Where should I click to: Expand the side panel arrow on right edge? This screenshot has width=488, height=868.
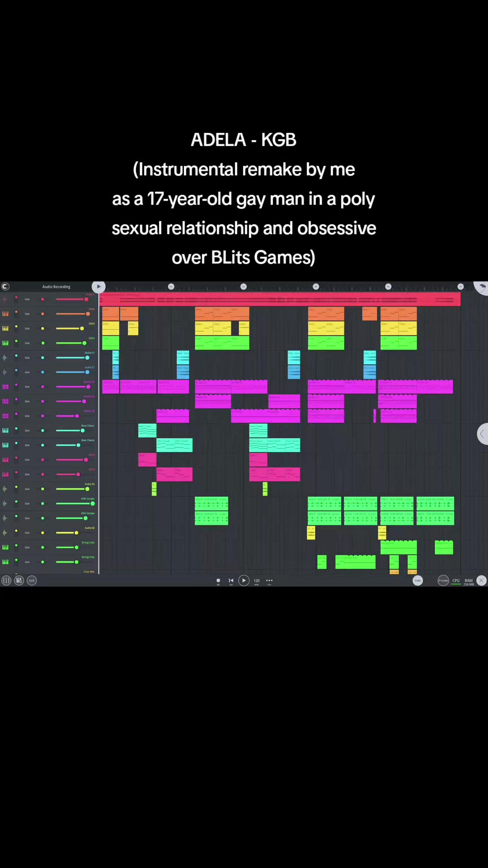(x=483, y=434)
